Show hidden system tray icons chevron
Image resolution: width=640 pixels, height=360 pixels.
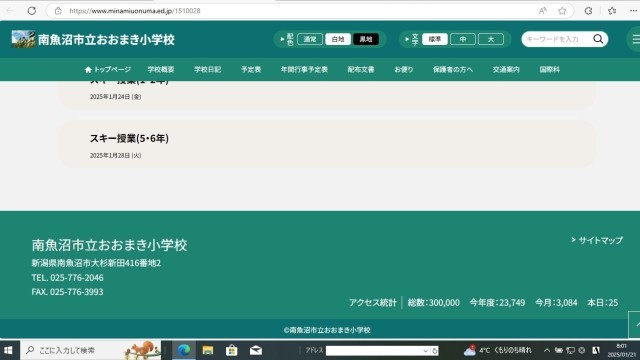[547, 350]
